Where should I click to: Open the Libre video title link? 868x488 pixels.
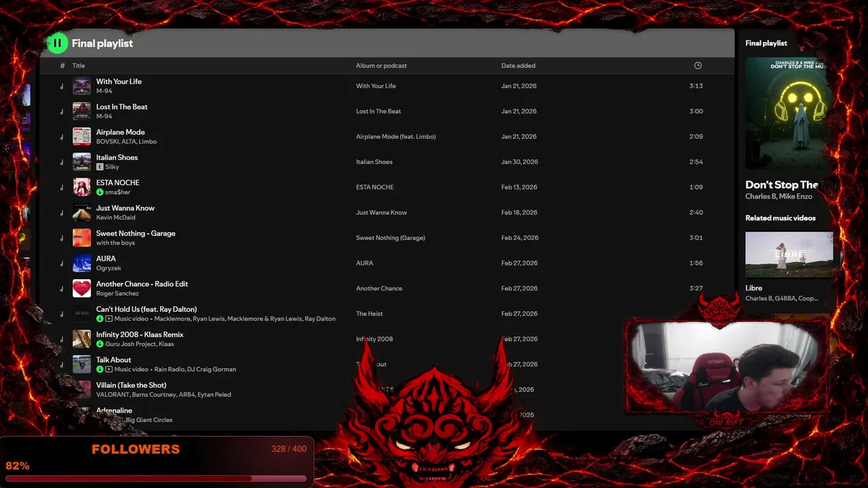(754, 288)
